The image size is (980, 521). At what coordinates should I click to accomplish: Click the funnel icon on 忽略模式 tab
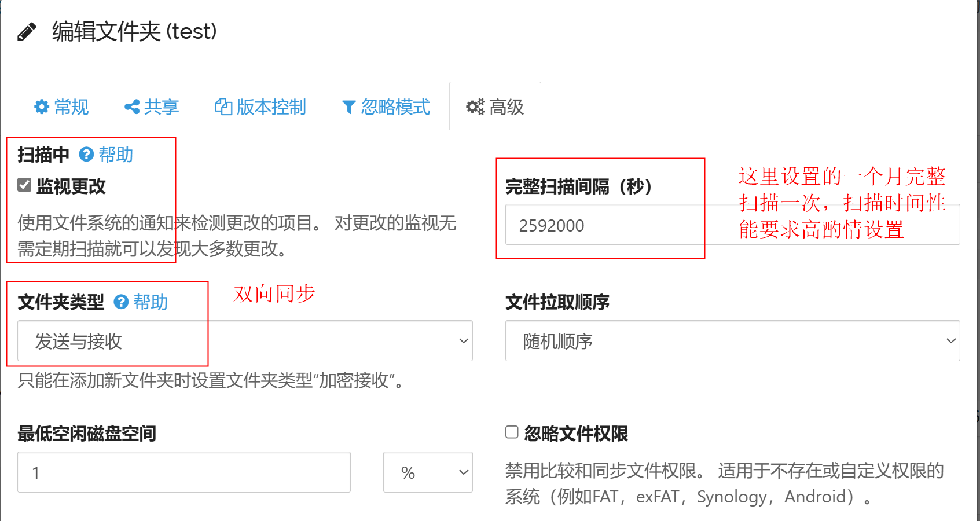(x=348, y=107)
